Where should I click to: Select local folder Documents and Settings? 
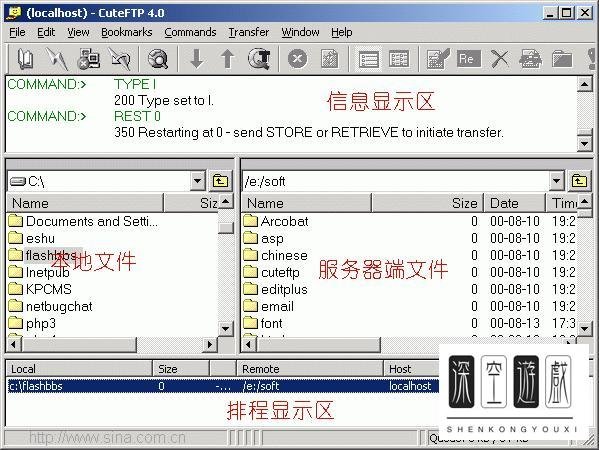[x=83, y=221]
